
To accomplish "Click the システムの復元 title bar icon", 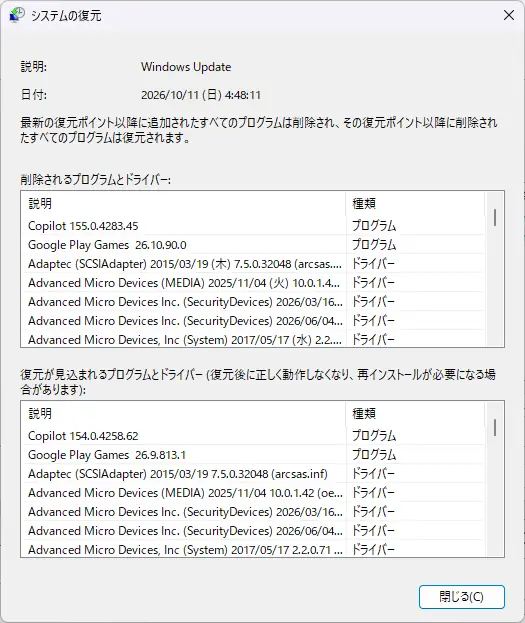I will point(17,15).
